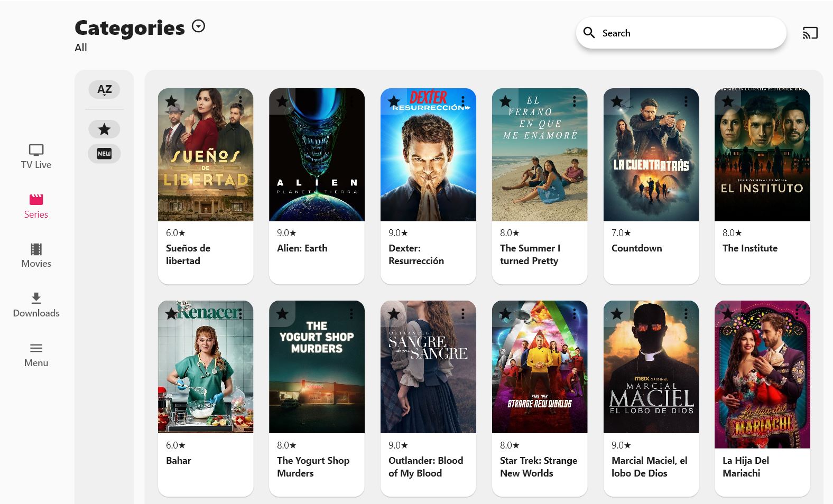This screenshot has height=504, width=833.
Task: Mark The Institute as favorite with star
Action: (x=728, y=101)
